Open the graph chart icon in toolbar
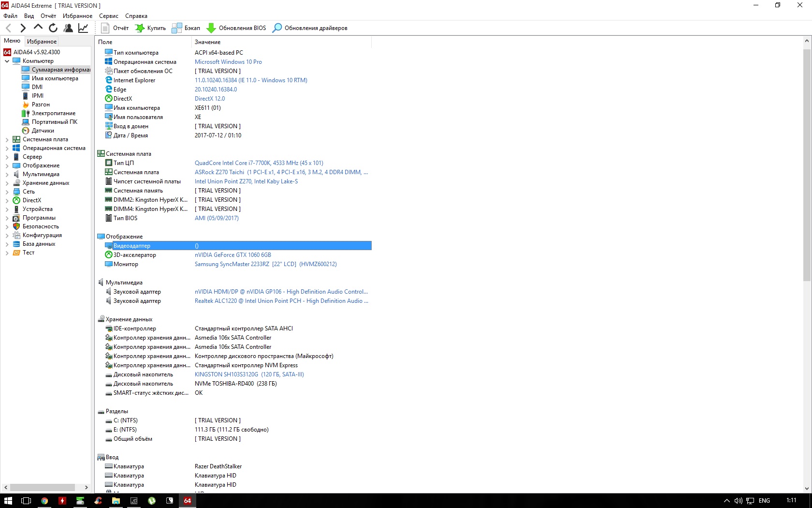 pyautogui.click(x=83, y=28)
